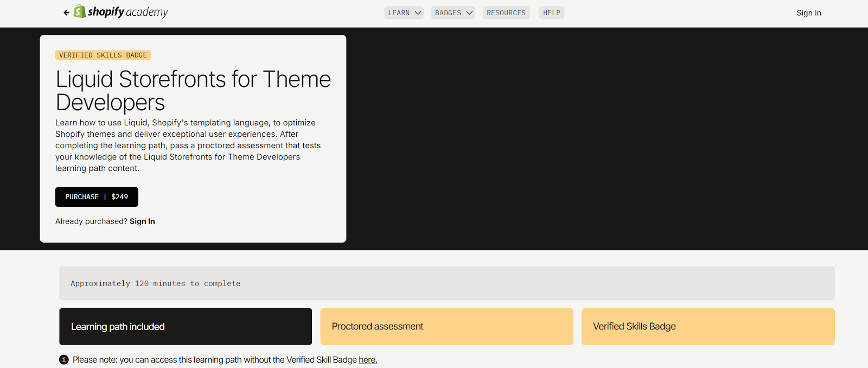Click the info icon before Please note
This screenshot has width=868, height=368.
tap(64, 359)
